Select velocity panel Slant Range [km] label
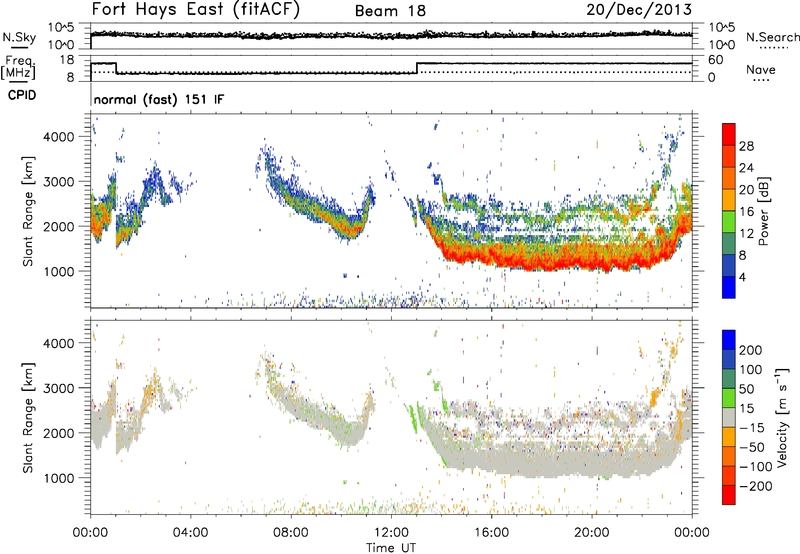 coord(28,418)
